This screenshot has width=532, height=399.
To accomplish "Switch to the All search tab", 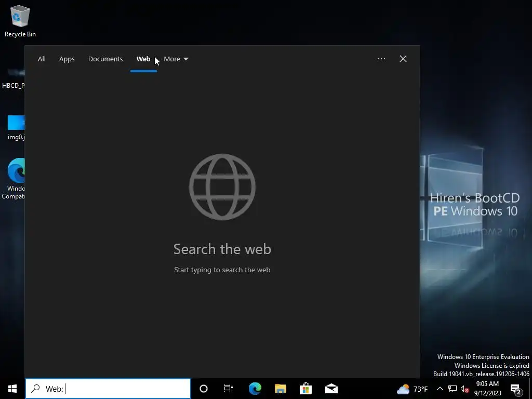I will pyautogui.click(x=42, y=59).
